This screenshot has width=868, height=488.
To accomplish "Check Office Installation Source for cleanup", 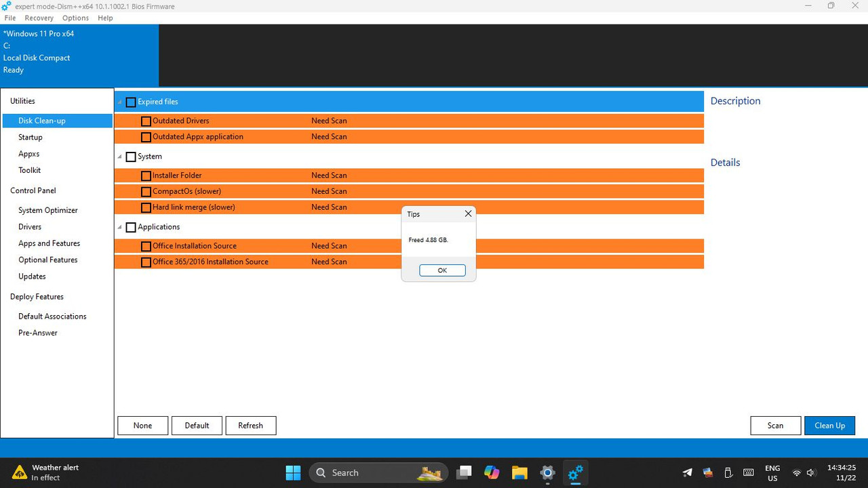I will tap(146, 245).
